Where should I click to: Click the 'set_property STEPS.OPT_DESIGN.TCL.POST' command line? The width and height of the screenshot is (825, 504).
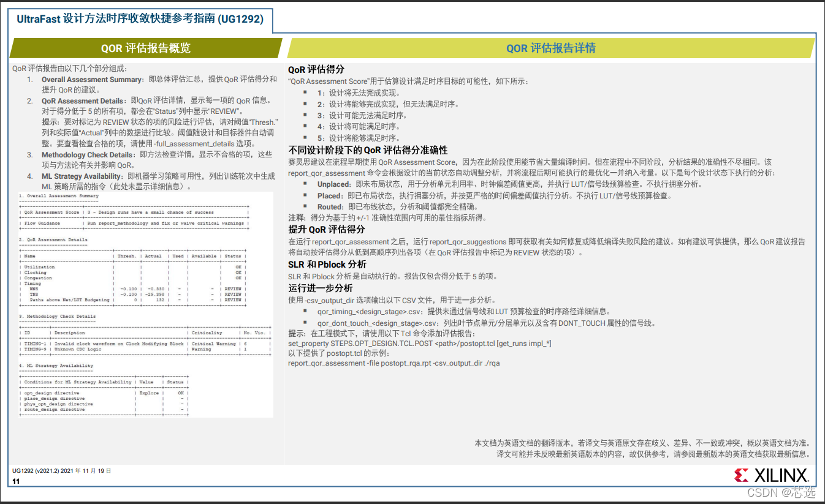[x=420, y=344]
